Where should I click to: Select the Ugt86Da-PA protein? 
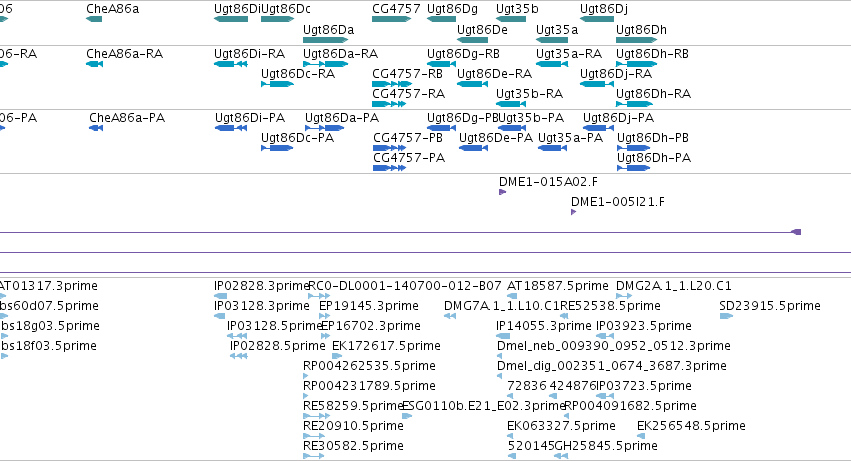coord(325,128)
